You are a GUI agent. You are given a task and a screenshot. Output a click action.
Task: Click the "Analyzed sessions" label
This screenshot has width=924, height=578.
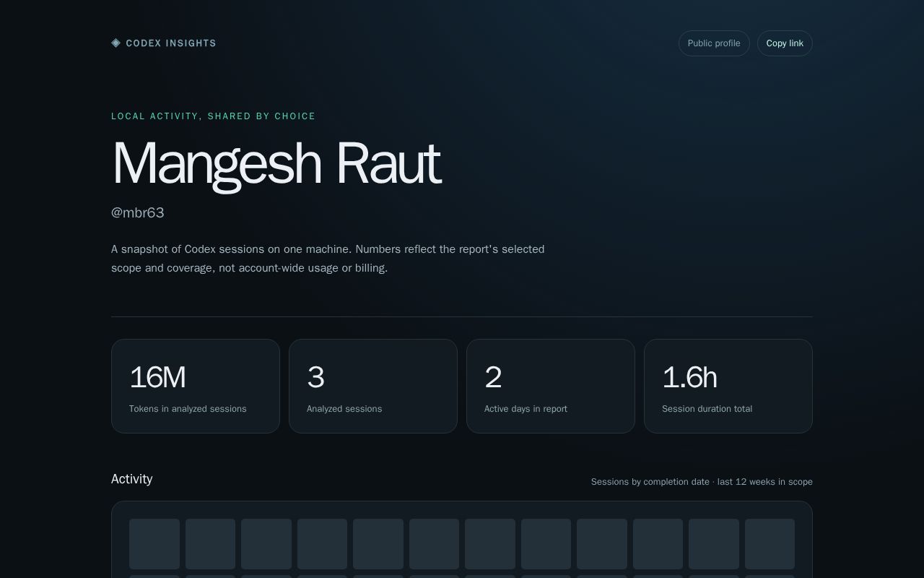coord(344,409)
